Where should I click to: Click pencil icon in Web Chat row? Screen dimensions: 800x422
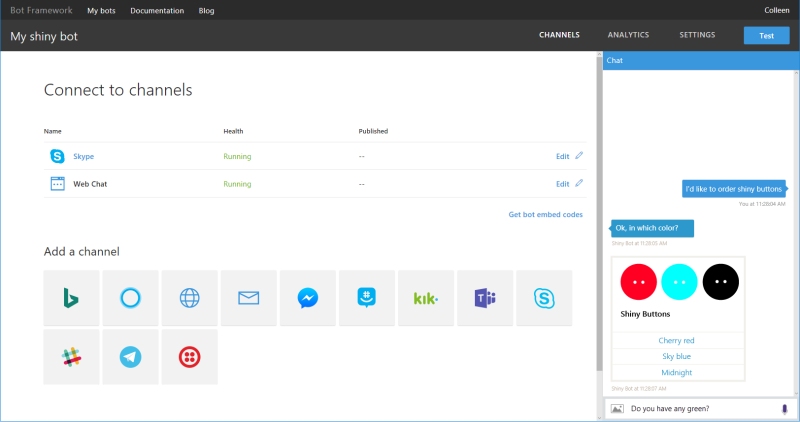tap(579, 183)
